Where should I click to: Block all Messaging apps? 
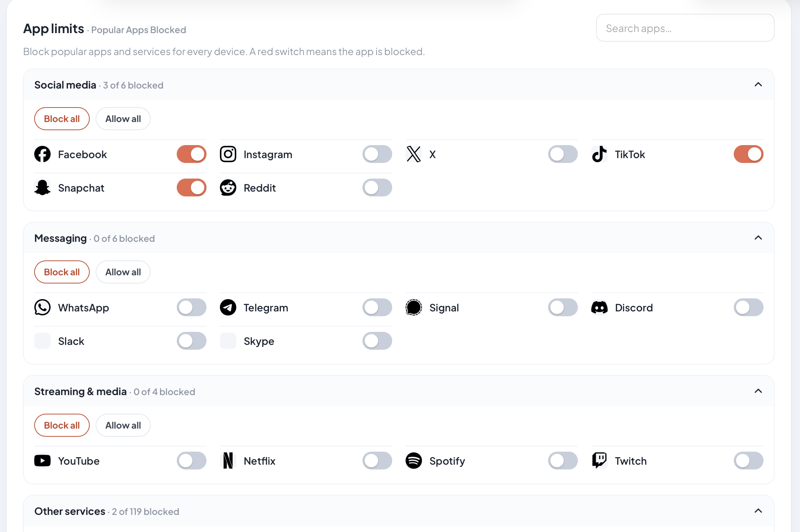(x=62, y=272)
